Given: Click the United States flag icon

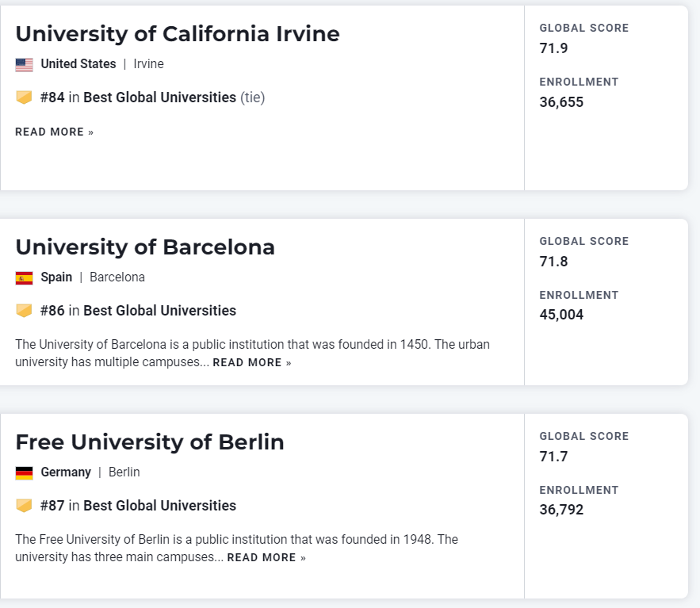Looking at the screenshot, I should tap(24, 64).
